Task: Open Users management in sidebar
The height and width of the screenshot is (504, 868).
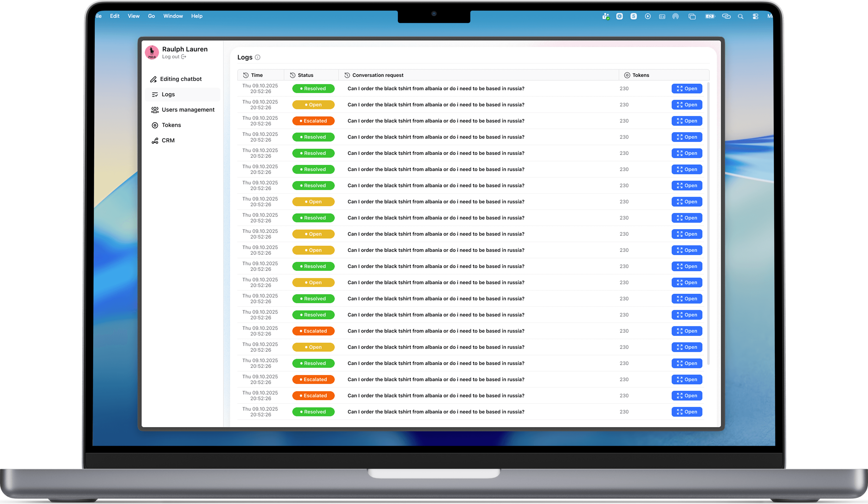Action: point(188,110)
